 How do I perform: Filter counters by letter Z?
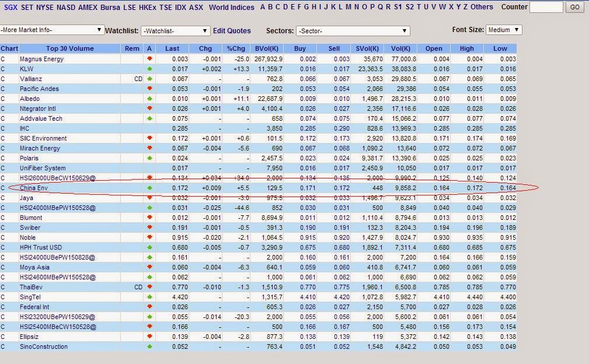pyautogui.click(x=465, y=7)
